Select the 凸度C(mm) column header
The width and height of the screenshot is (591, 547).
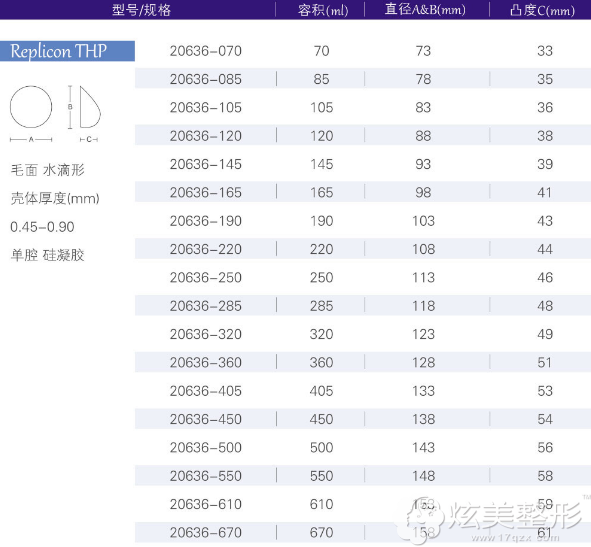click(x=542, y=10)
